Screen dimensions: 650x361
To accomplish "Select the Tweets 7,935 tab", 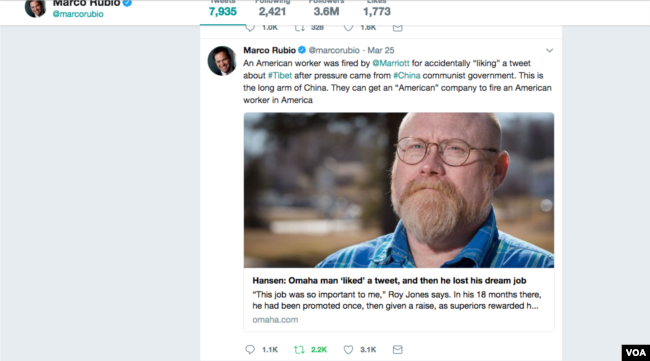I will tap(223, 9).
